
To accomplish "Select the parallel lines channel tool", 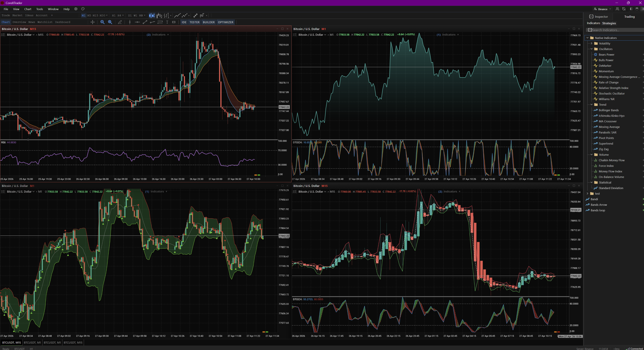I will (160, 22).
